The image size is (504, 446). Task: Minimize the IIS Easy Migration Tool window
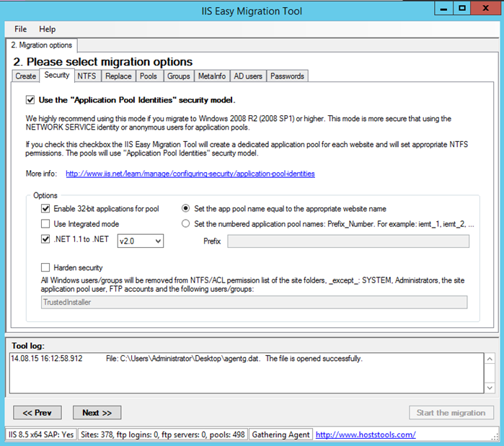(x=443, y=9)
